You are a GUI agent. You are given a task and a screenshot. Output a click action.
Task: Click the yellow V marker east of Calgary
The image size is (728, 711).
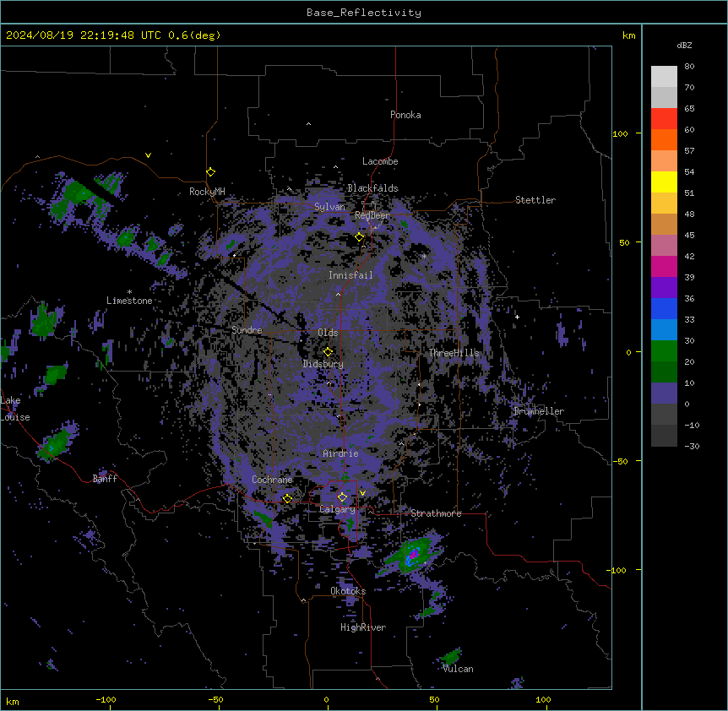pyautogui.click(x=362, y=493)
